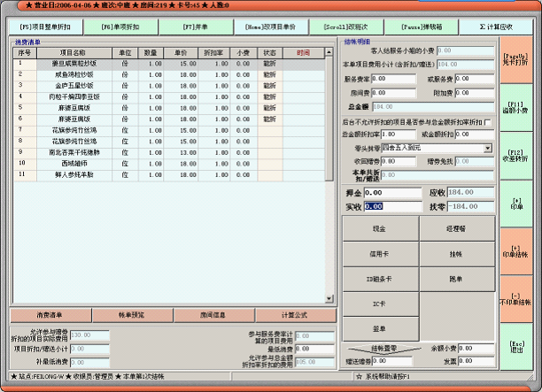Viewport: 542px width, 392px height.
Task: Click status bar text 系统帮助请按F1
Action: point(388,376)
